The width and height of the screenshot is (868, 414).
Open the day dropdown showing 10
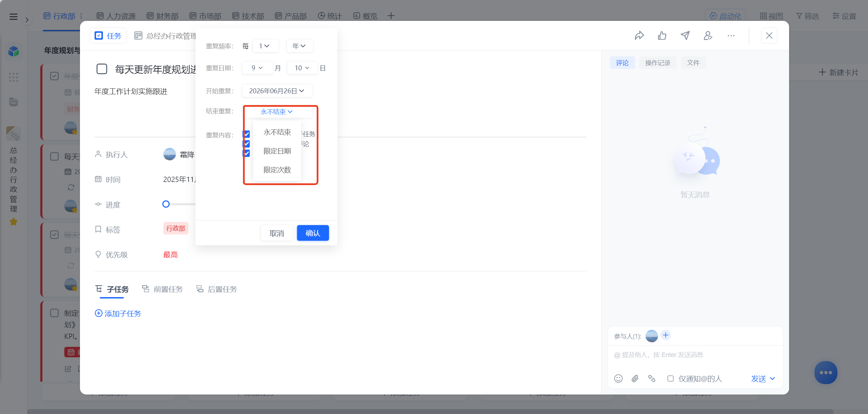[x=302, y=68]
